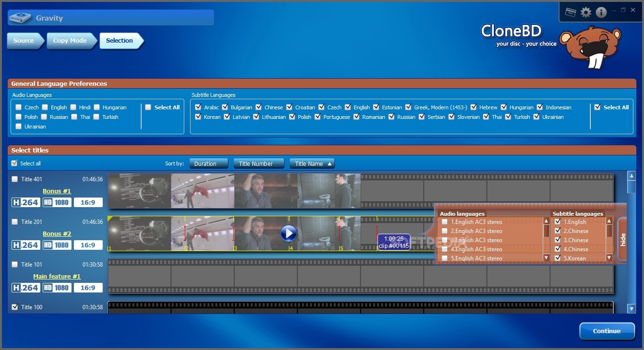Sort titles by Duration

click(x=209, y=164)
